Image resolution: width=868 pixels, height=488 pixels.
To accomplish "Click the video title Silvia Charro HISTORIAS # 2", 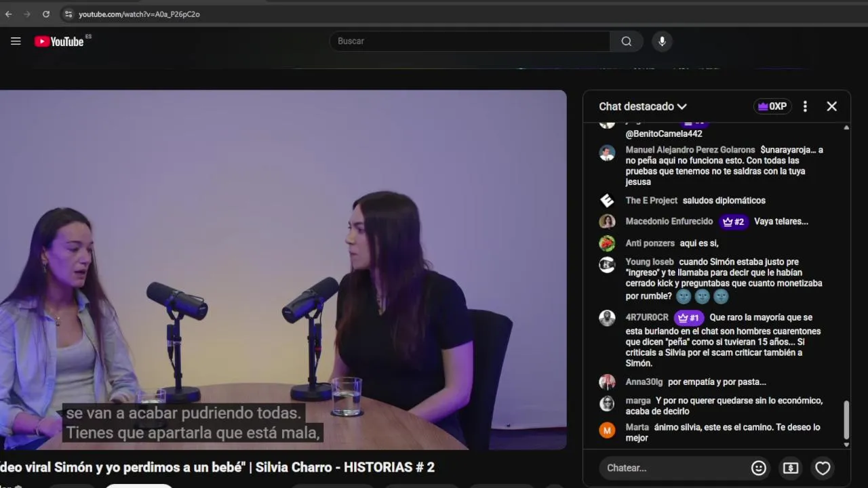I will point(217,467).
